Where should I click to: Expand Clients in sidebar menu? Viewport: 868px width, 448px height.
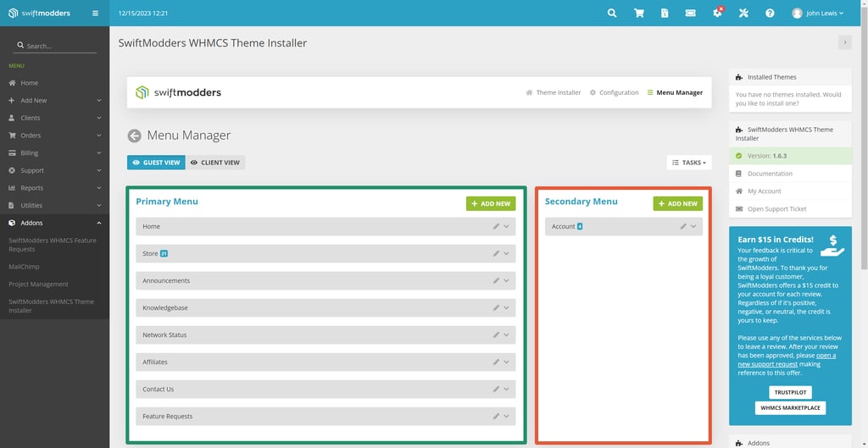[55, 118]
